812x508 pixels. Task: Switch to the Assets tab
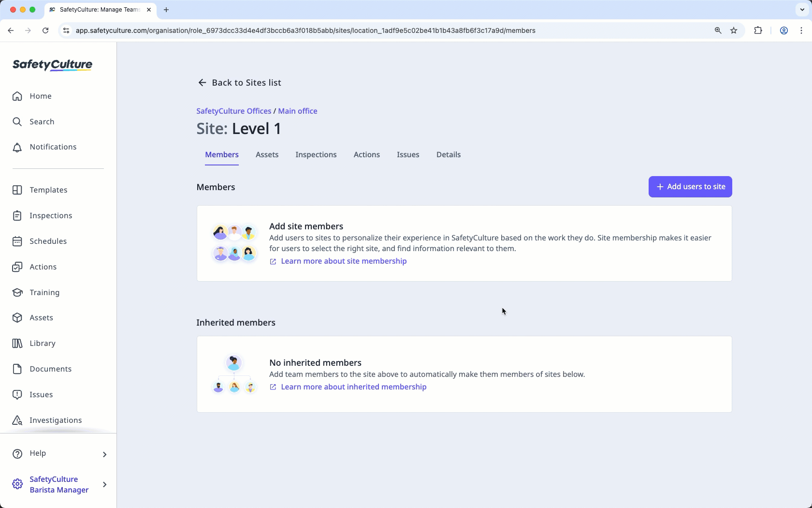(267, 155)
